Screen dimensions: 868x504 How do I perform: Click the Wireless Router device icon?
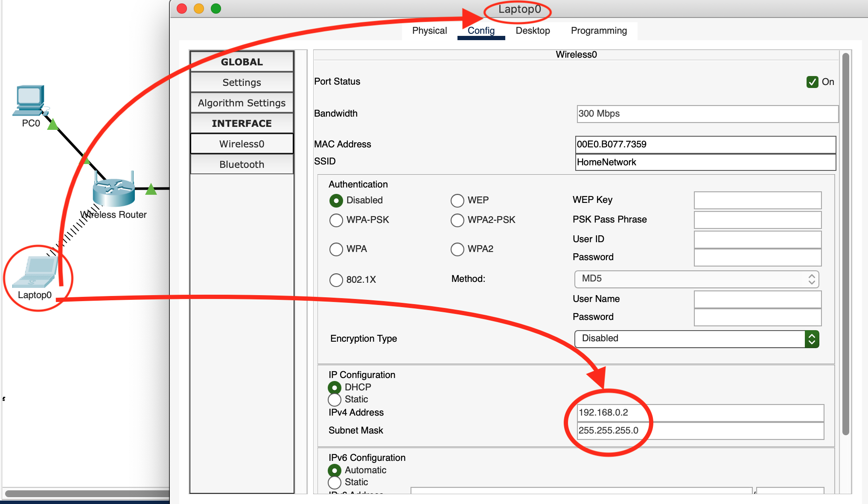click(x=114, y=192)
